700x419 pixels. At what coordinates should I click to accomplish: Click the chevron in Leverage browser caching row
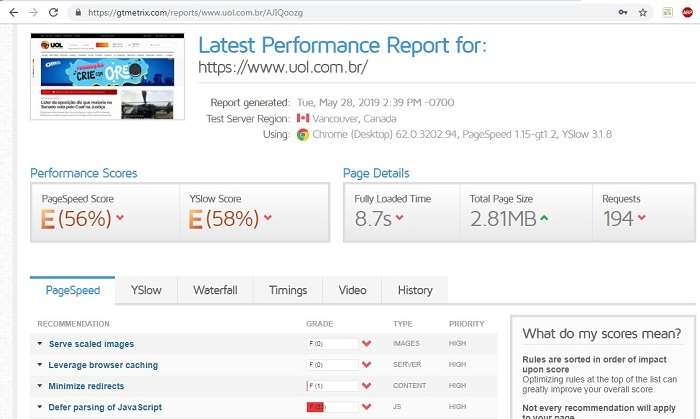pyautogui.click(x=367, y=365)
